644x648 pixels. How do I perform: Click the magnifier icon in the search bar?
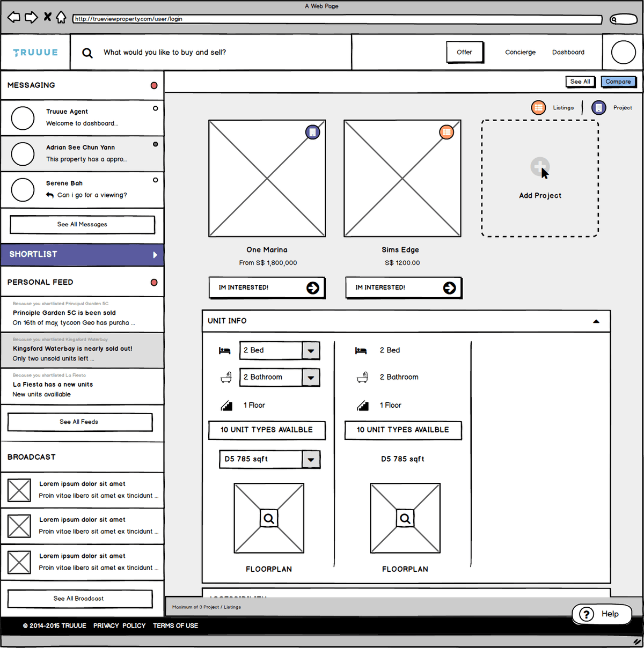[x=87, y=53]
